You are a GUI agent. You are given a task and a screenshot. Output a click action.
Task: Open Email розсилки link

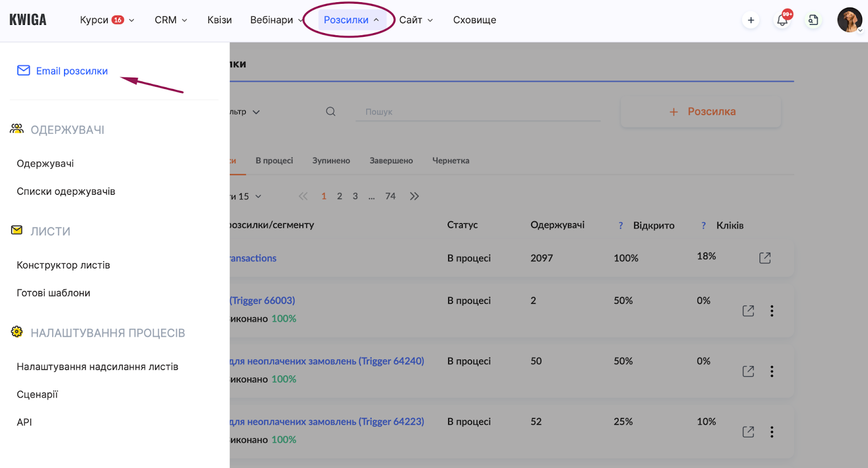72,71
